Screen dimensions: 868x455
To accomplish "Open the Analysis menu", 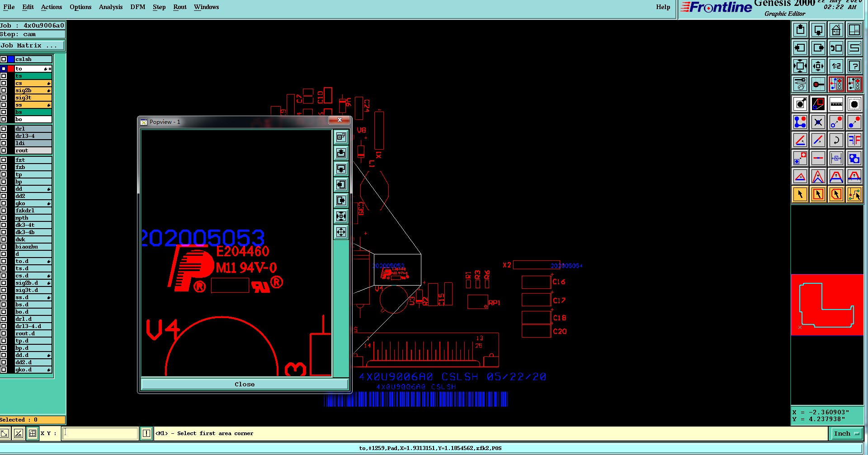I will click(111, 7).
